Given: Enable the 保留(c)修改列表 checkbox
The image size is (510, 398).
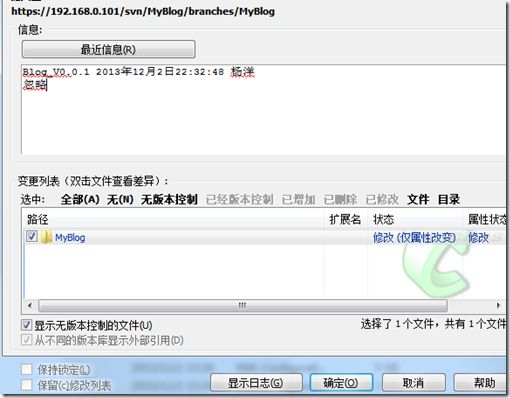Looking at the screenshot, I should (26, 385).
